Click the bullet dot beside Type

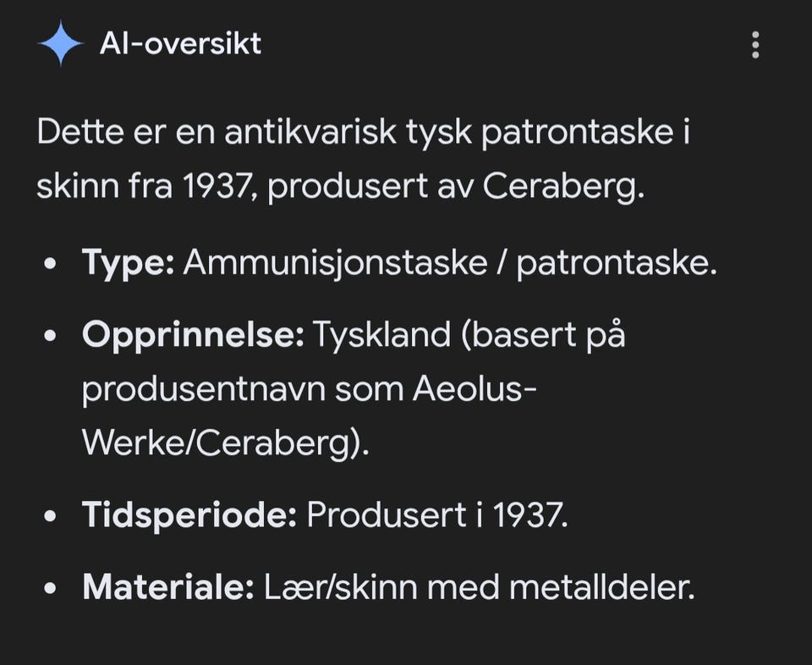(52, 266)
